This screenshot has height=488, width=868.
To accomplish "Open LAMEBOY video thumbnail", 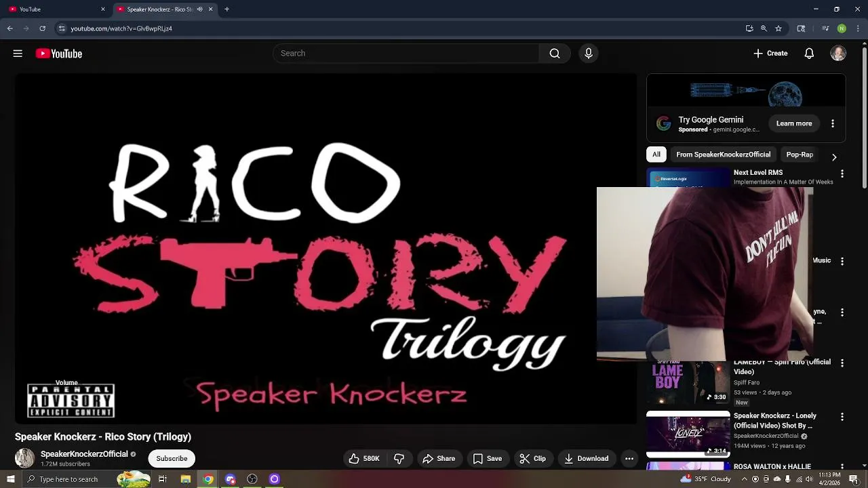I will tap(688, 383).
